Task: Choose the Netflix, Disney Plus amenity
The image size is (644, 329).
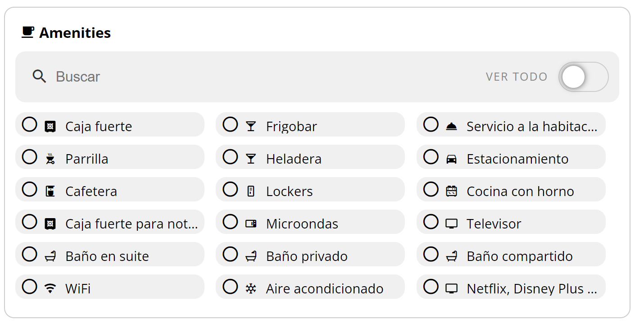Action: 511,288
